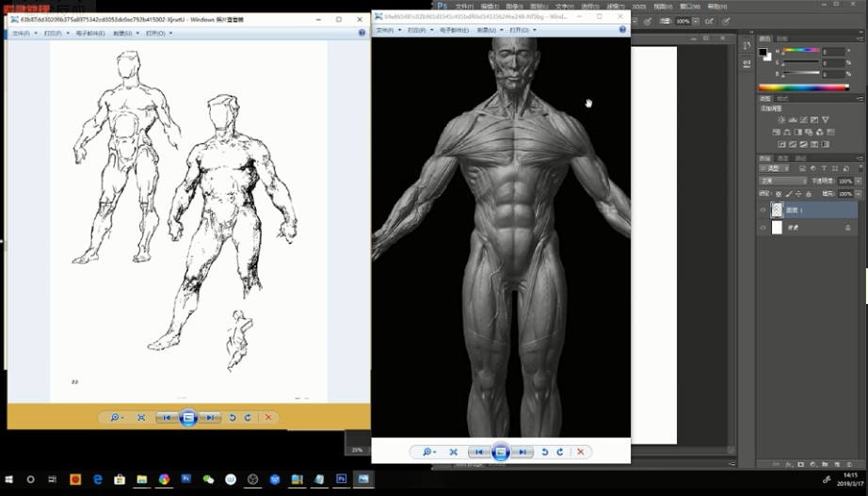
Task: Toggle lock position for the layer
Action: pos(798,194)
